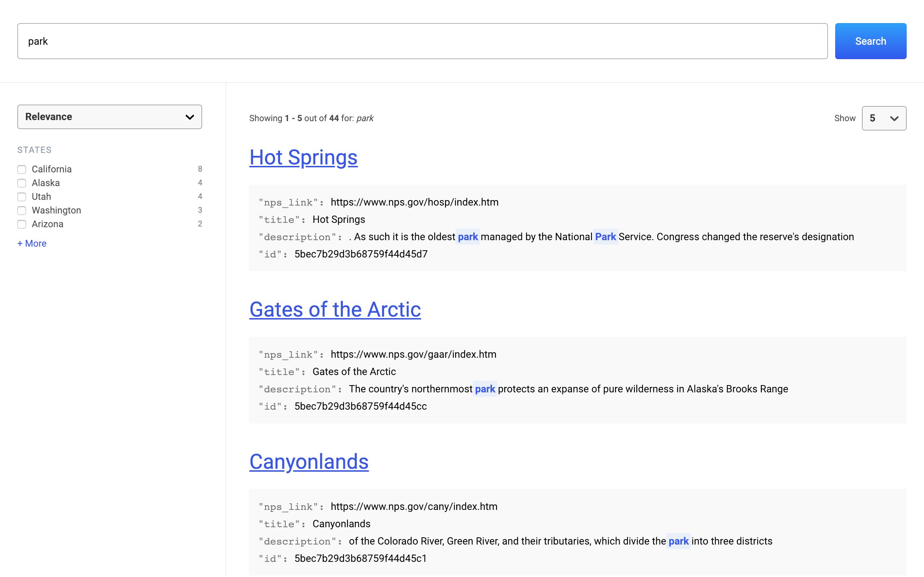
Task: Tick the Washington state checkbox
Action: tap(22, 211)
